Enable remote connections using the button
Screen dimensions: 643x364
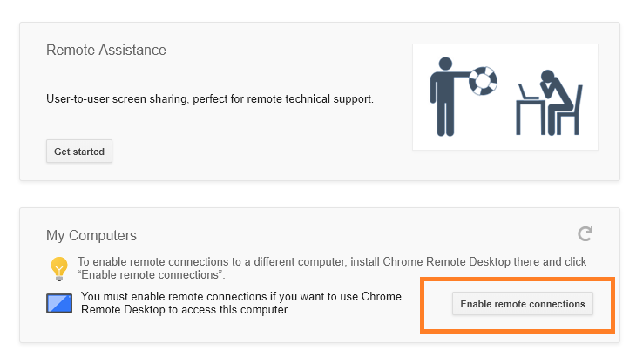click(x=523, y=304)
